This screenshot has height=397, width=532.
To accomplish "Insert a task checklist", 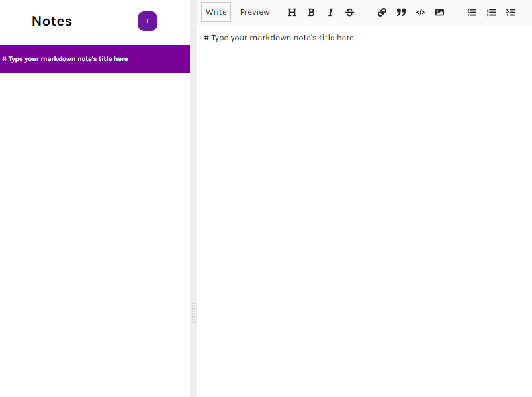I will click(x=510, y=12).
